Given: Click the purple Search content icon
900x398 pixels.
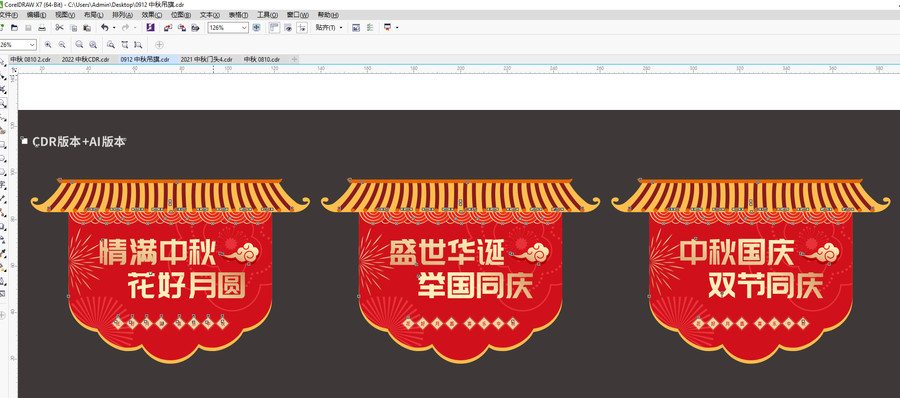Looking at the screenshot, I should pyautogui.click(x=150, y=28).
